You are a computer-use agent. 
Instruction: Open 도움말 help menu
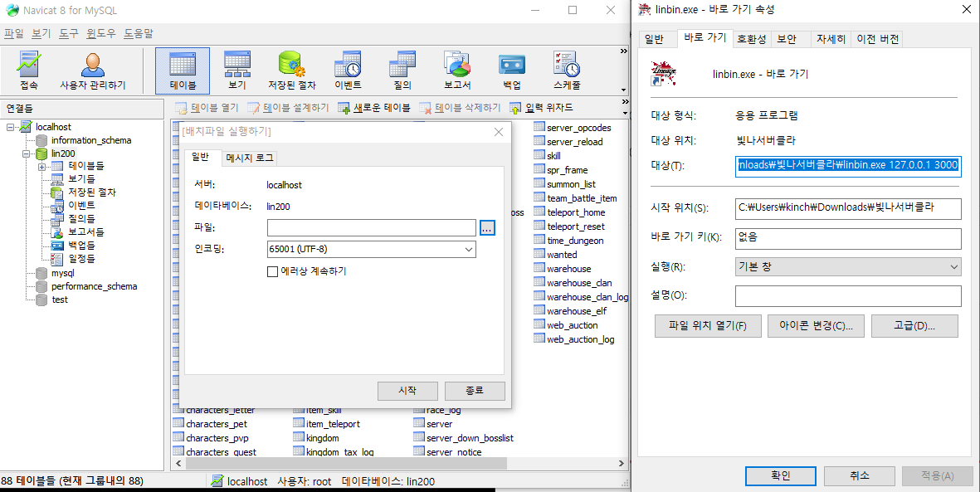(x=138, y=34)
